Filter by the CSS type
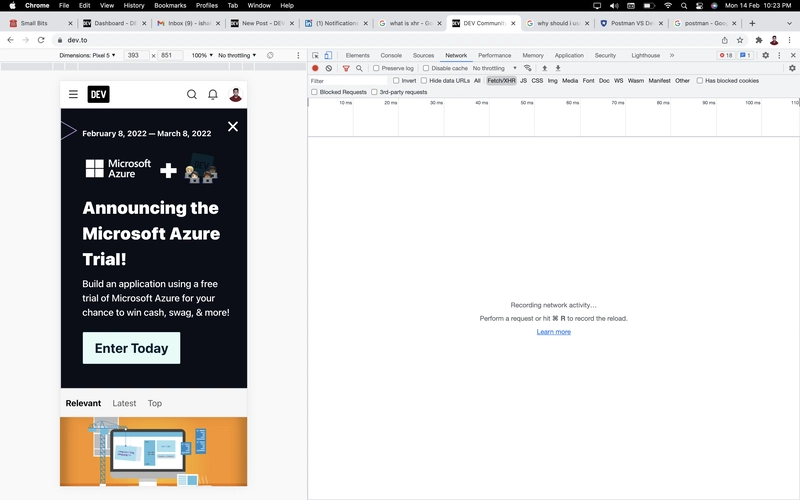Image resolution: width=800 pixels, height=500 pixels. (x=537, y=81)
